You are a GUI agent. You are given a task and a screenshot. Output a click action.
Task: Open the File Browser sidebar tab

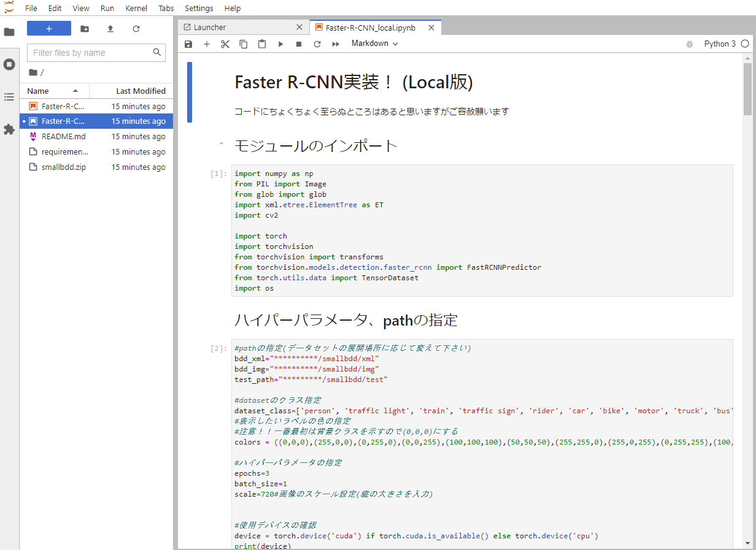tap(9, 32)
